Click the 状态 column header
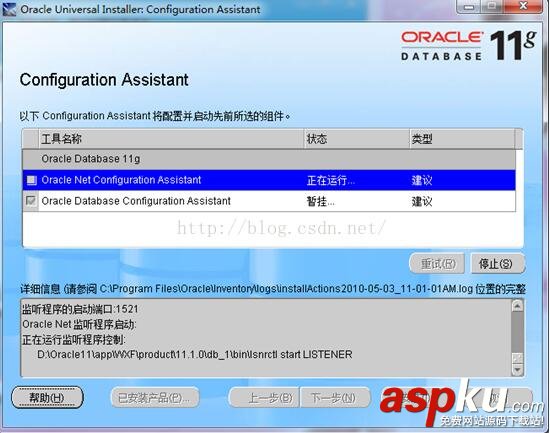This screenshot has height=433, width=550. (x=357, y=139)
